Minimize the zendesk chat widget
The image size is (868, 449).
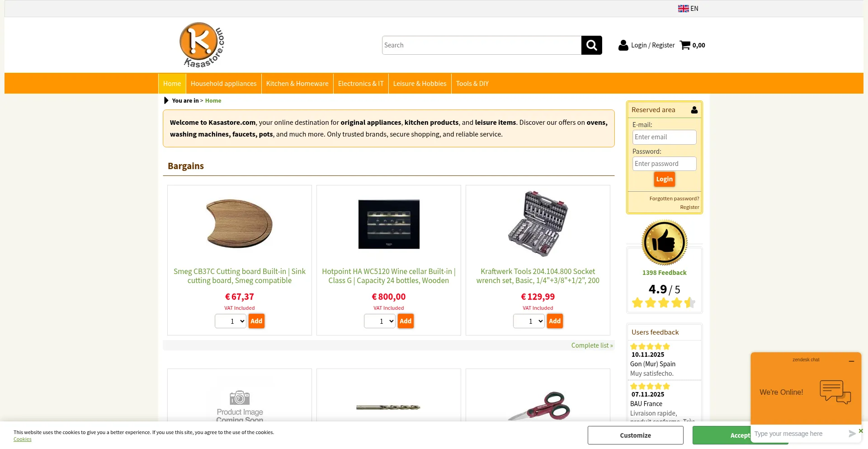pos(851,361)
